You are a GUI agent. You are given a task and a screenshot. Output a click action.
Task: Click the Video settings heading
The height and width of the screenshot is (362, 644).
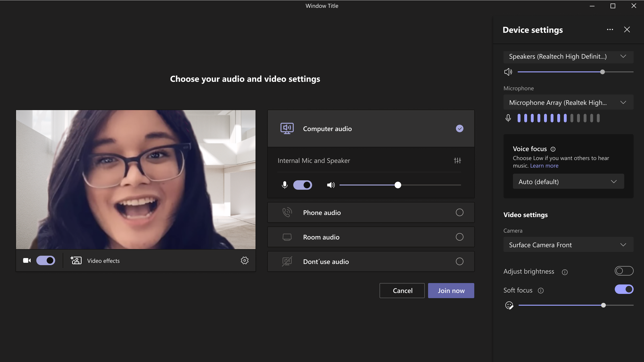pyautogui.click(x=525, y=215)
